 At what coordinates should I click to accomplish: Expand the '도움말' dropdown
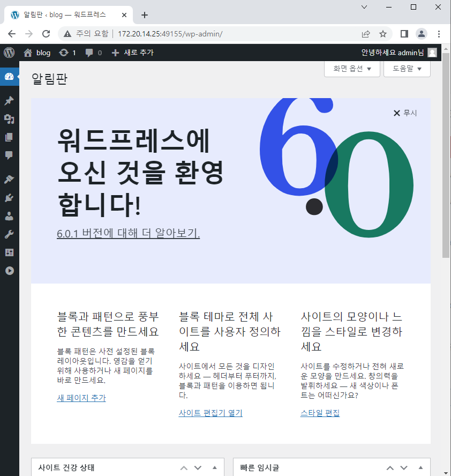pyautogui.click(x=407, y=69)
